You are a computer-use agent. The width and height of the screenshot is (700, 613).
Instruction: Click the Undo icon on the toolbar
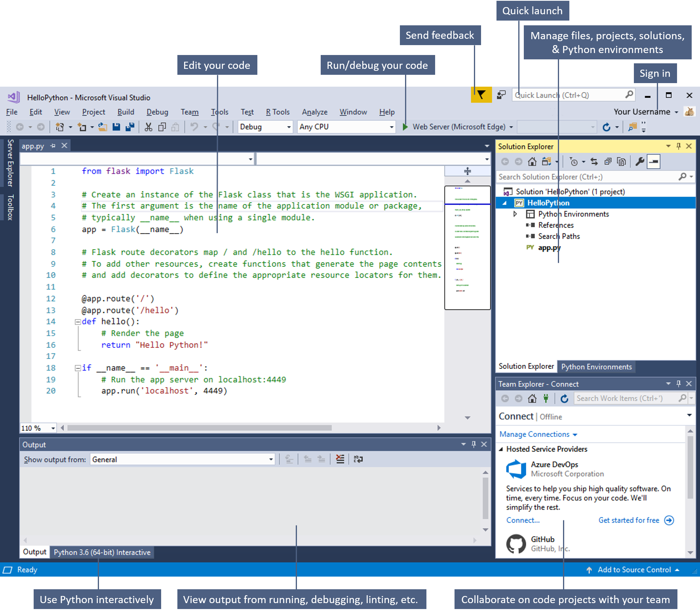coord(194,127)
